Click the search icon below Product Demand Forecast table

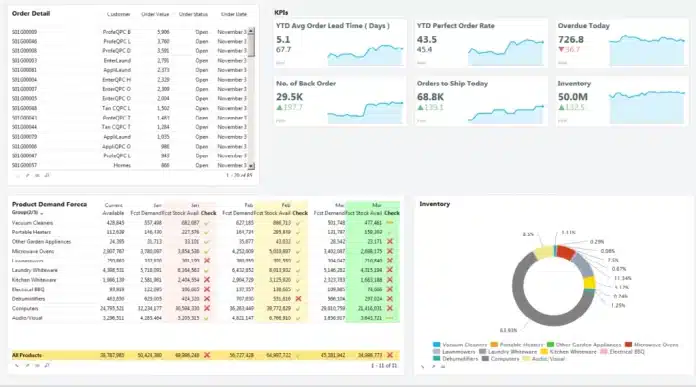(x=47, y=366)
